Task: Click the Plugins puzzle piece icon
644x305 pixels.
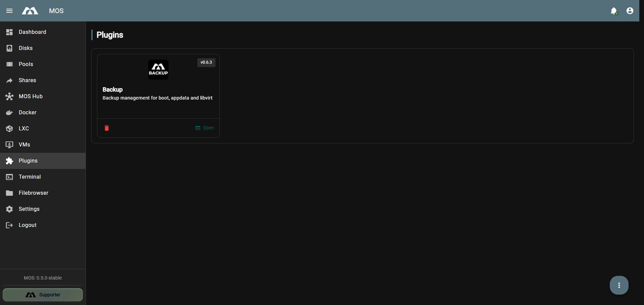Action: [9, 161]
